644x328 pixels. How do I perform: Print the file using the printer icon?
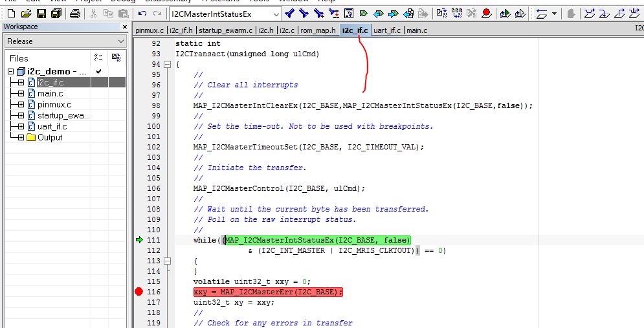(x=74, y=14)
